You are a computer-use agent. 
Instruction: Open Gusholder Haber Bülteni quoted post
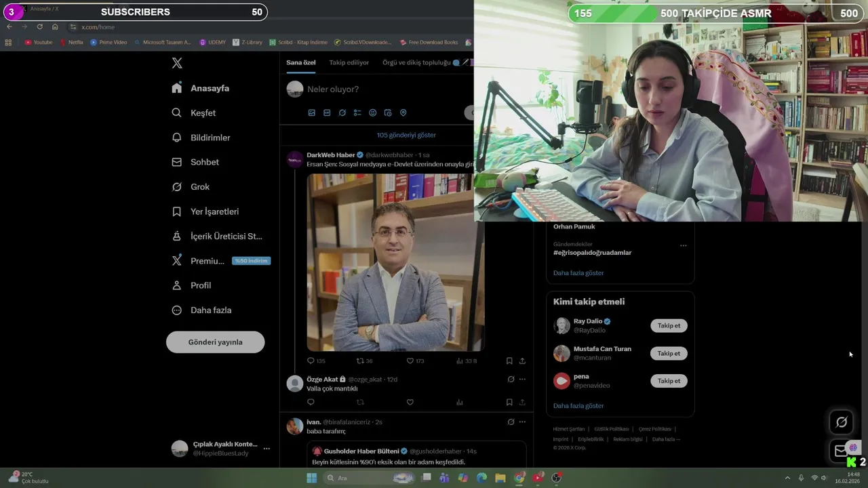tap(416, 455)
